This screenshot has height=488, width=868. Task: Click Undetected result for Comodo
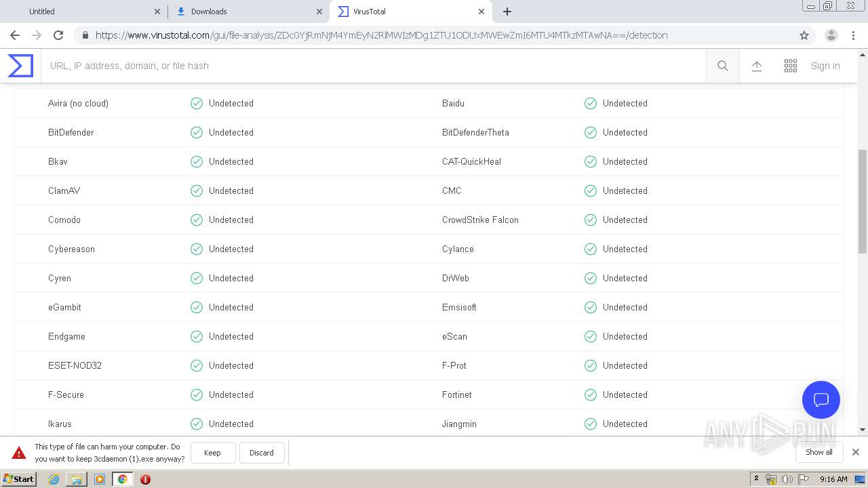point(231,220)
